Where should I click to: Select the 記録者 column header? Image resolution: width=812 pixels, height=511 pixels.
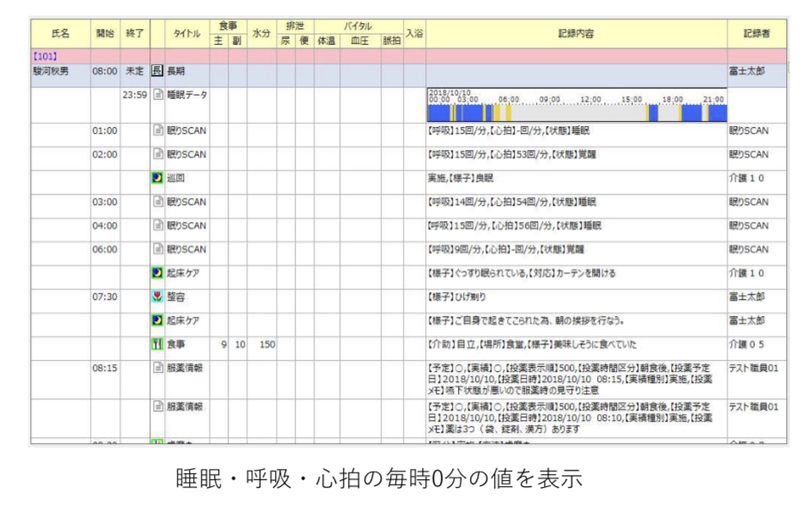point(755,33)
